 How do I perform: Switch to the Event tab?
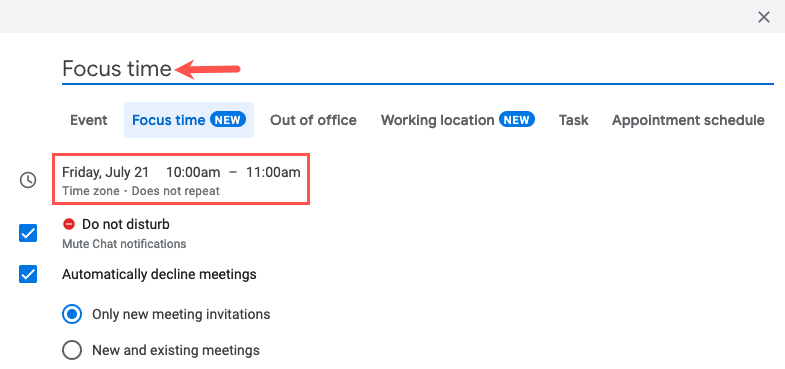89,120
